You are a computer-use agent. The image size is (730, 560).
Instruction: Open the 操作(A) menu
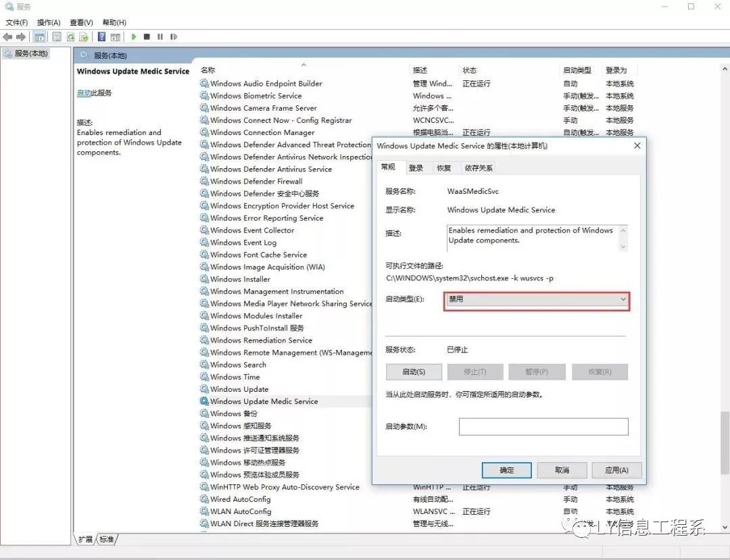coord(49,22)
